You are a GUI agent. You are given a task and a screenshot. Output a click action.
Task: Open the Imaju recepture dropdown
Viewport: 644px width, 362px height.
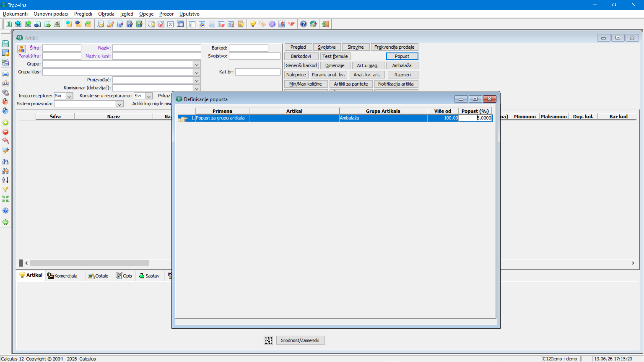[x=69, y=96]
